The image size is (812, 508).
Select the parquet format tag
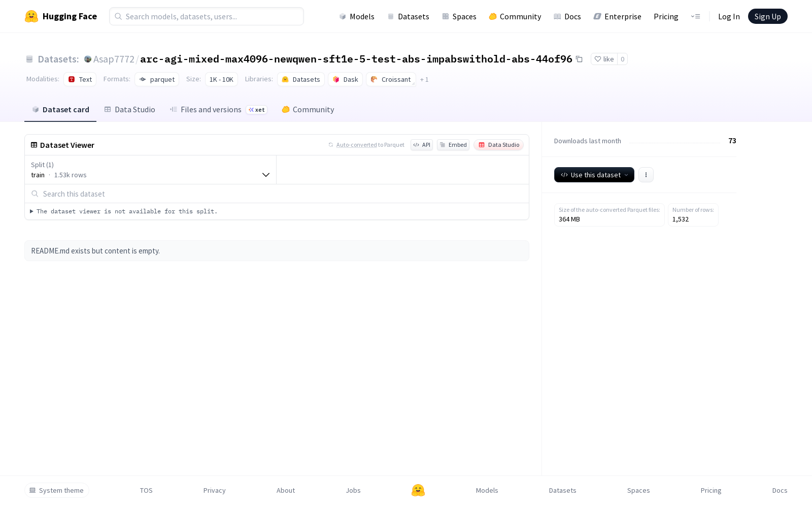(157, 79)
